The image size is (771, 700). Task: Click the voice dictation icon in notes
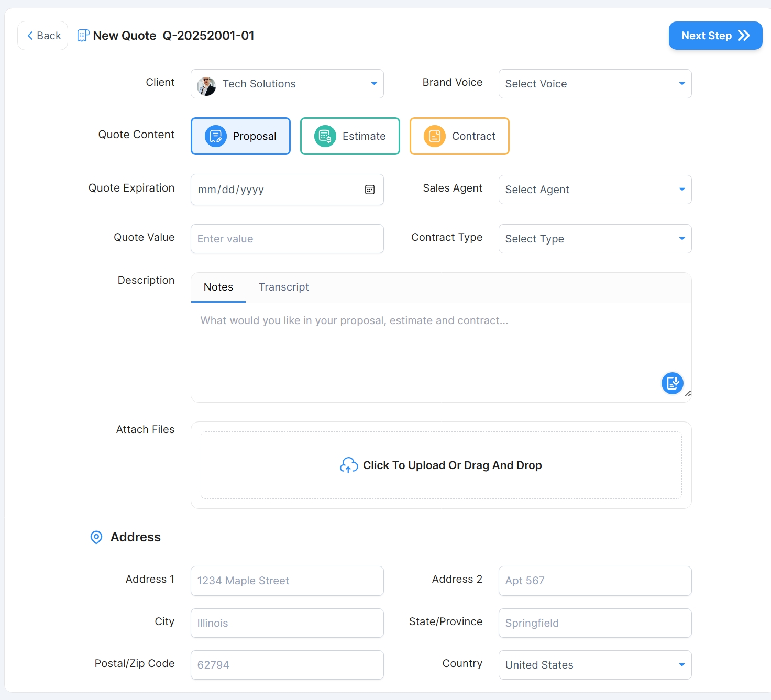[672, 383]
